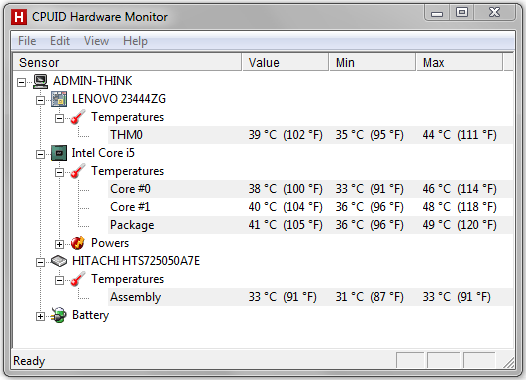Click the Min column header
This screenshot has width=526, height=380.
coord(372,62)
